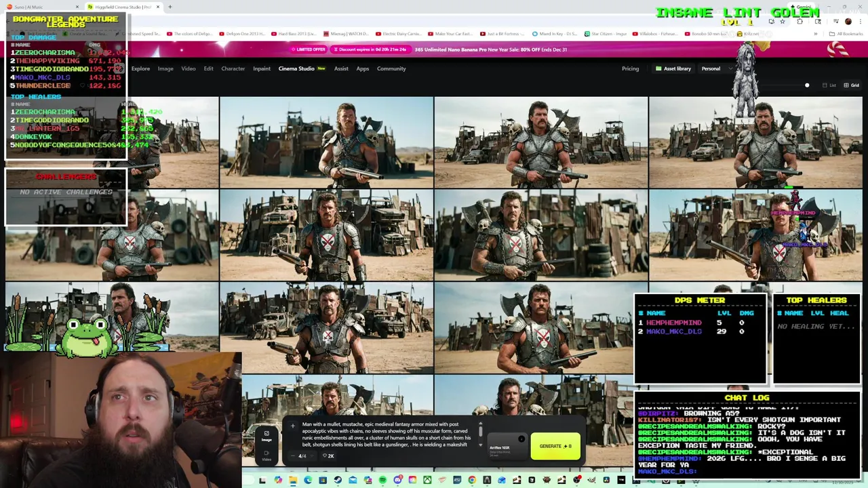The height and width of the screenshot is (488, 868).
Task: Open Copilot from the taskbar
Action: click(x=278, y=480)
